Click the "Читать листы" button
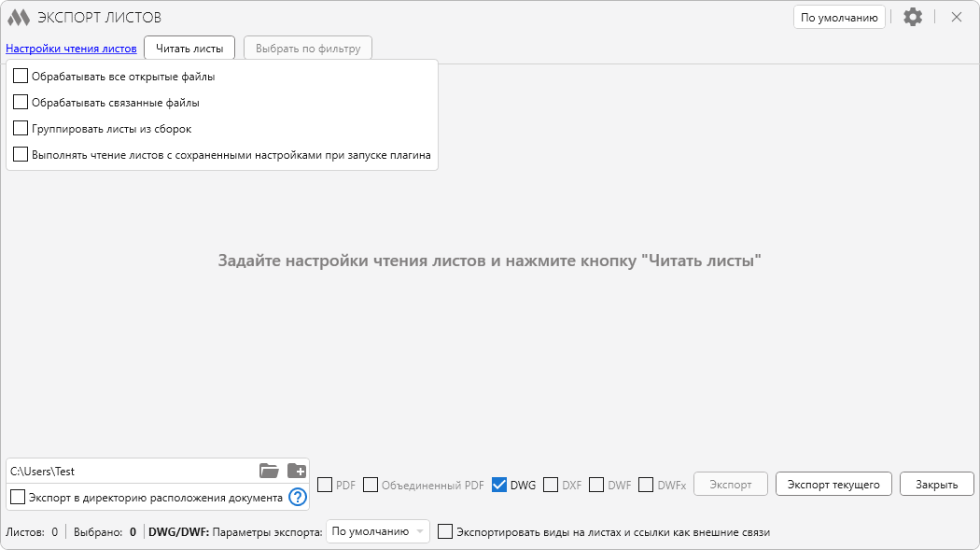This screenshot has height=550, width=980. click(x=189, y=49)
